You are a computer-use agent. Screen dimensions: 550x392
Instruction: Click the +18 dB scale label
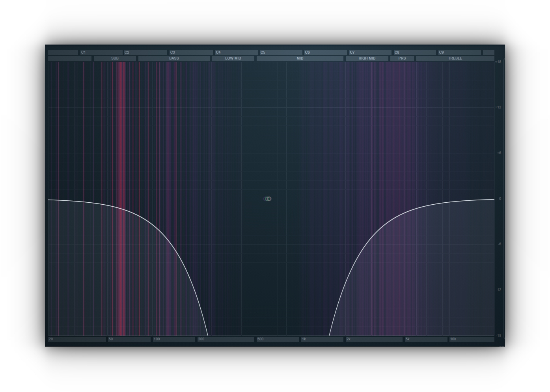498,62
